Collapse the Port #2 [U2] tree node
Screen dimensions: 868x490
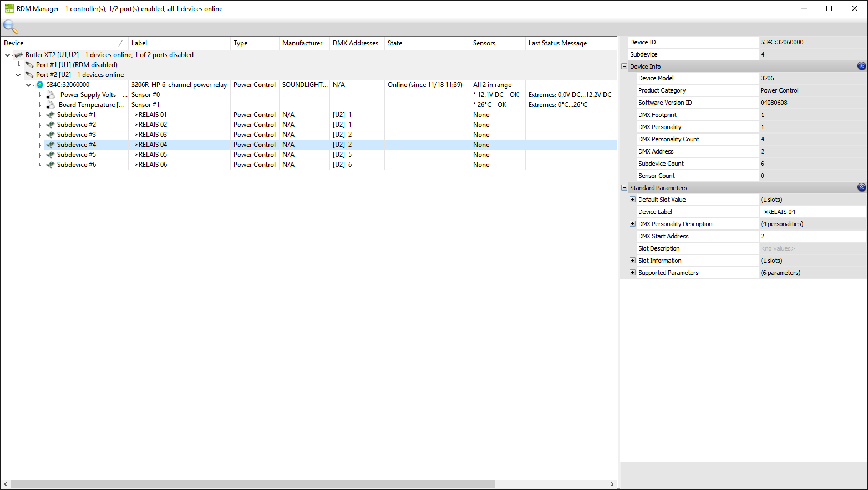[18, 75]
